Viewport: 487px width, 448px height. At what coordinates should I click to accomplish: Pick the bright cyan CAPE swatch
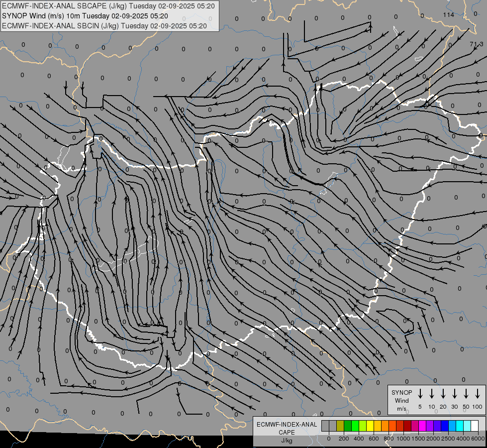tap(460, 426)
